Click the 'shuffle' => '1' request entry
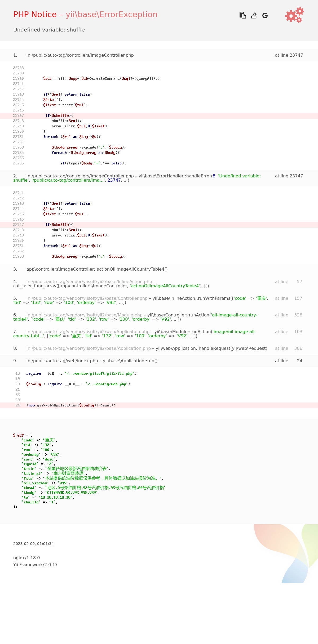This screenshot has width=318, height=644. [x=39, y=502]
